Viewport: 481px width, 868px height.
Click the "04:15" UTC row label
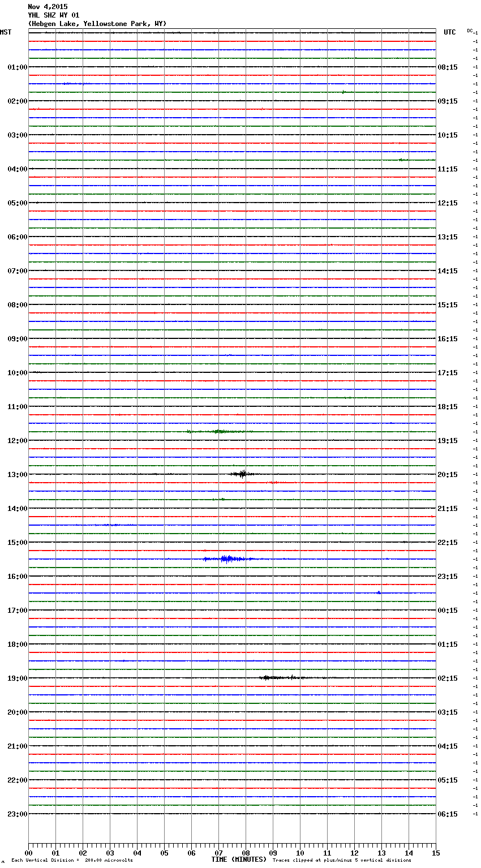448,746
